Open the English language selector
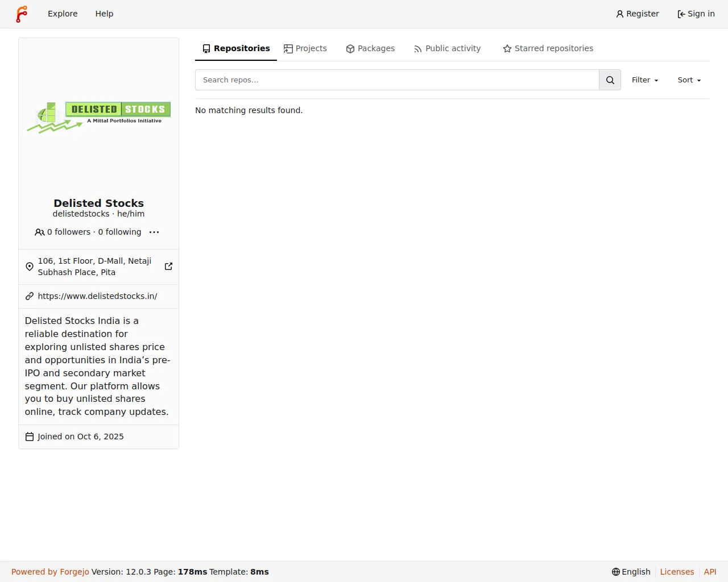 coord(631,572)
